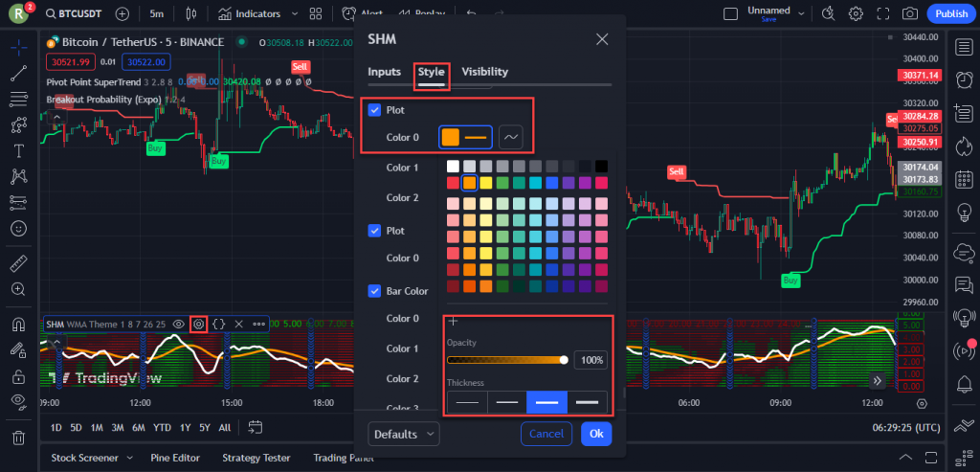Open the Unnamed layout dropdown arrow
The image size is (980, 472).
tap(801, 13)
